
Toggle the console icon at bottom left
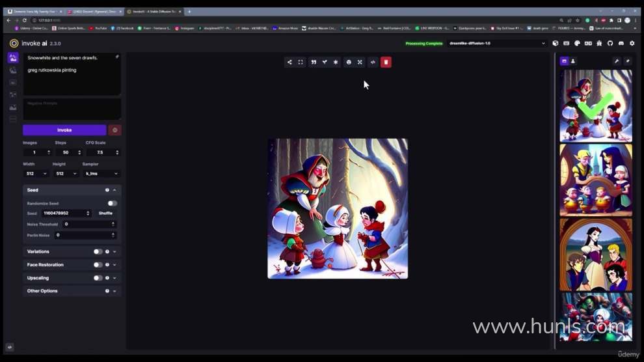pyautogui.click(x=10, y=347)
